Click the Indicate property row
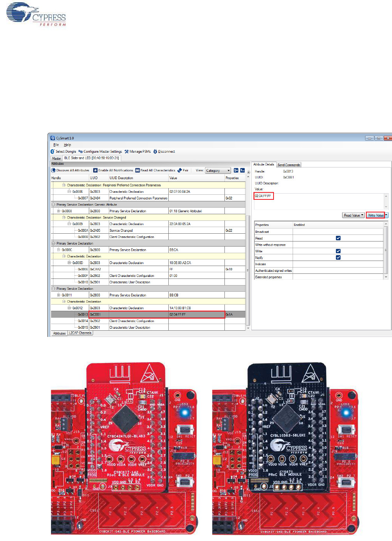The height and width of the screenshot is (541, 392). (319, 264)
